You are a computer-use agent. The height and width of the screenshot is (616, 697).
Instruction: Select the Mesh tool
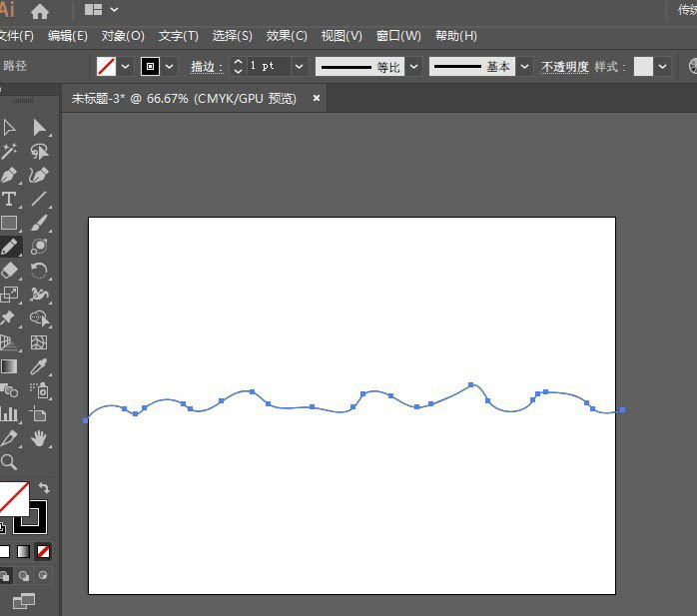tap(39, 342)
